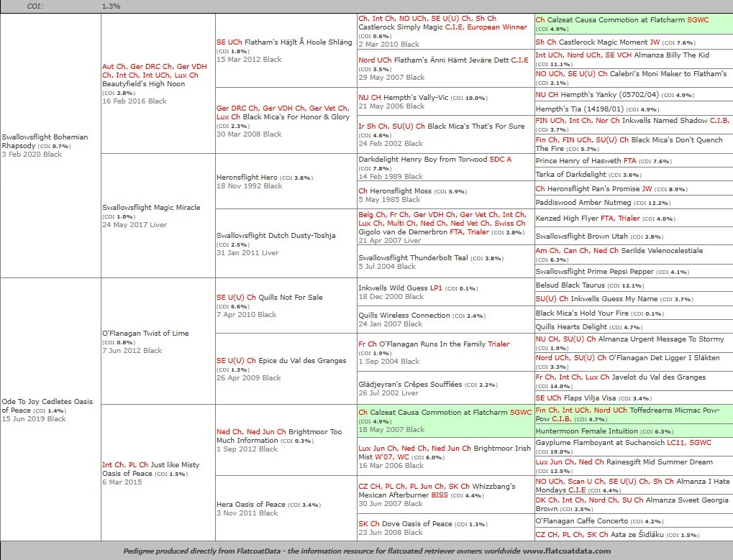Click "Rainesgift Mid Summer Dream"

[x=659, y=462]
